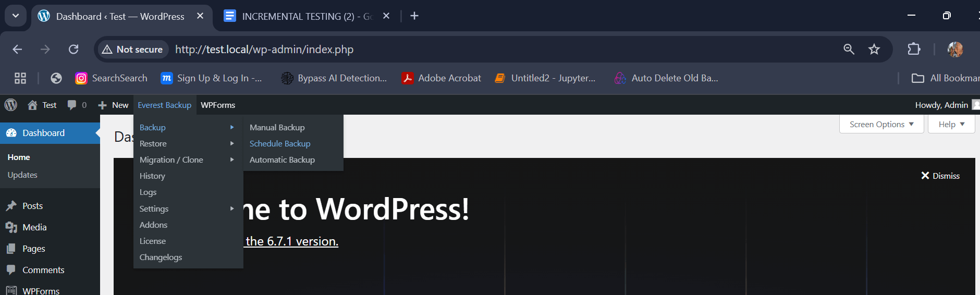Expand the Migration / Clone submenu
Screen dimensions: 980x295
(x=171, y=160)
